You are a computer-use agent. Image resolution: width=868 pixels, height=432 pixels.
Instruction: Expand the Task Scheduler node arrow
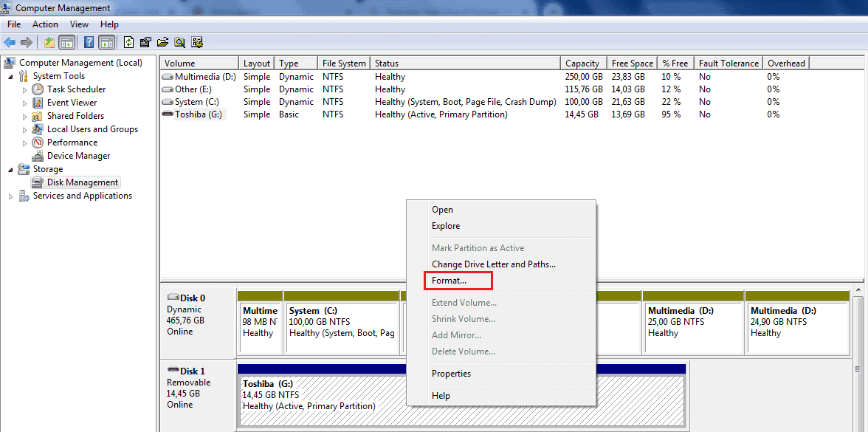pyautogui.click(x=24, y=90)
